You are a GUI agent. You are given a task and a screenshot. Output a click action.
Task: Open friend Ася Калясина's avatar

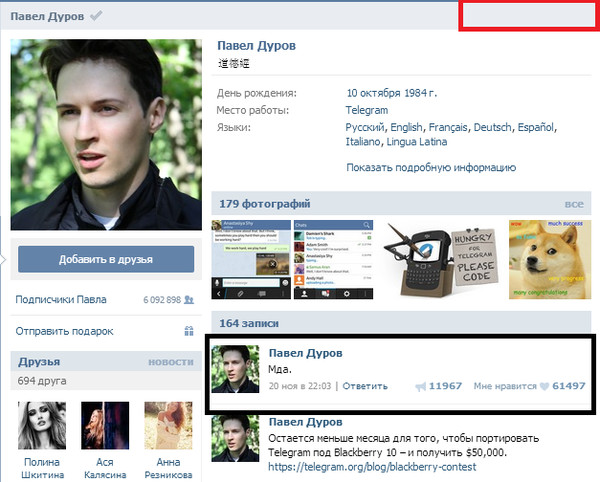coord(105,425)
